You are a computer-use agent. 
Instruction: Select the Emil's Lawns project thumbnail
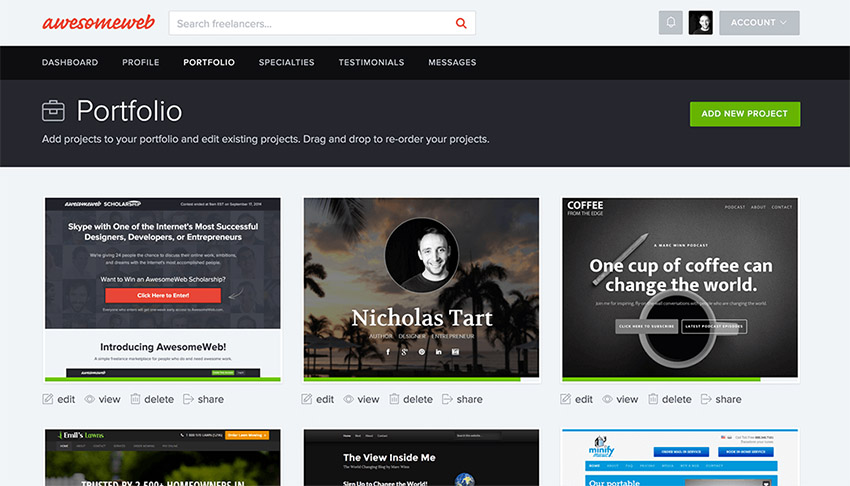tap(163, 457)
